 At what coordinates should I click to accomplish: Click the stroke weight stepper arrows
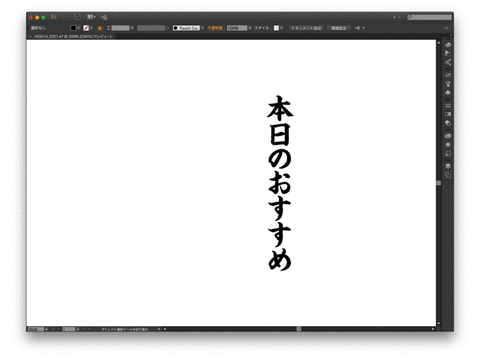pos(108,28)
